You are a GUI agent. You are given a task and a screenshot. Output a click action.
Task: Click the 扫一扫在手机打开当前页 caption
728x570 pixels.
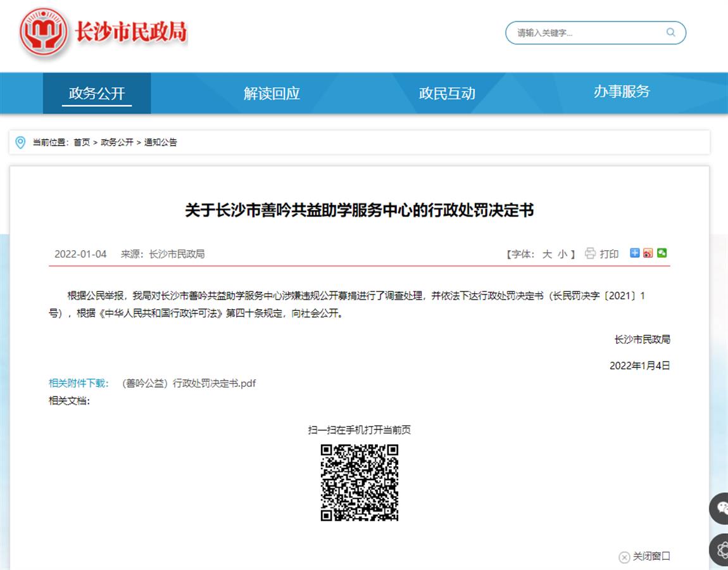coord(360,429)
